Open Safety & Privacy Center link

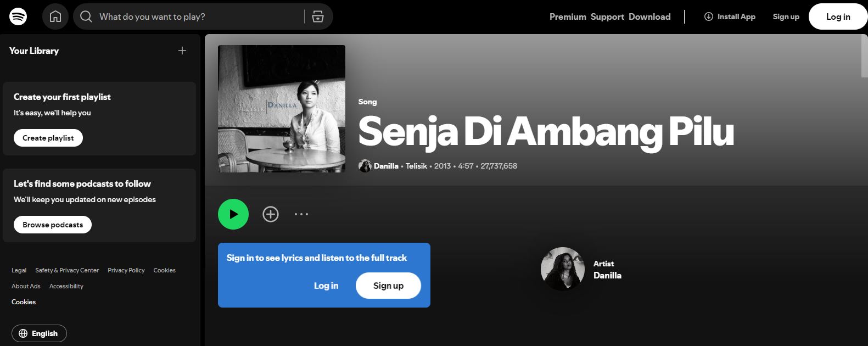[x=67, y=270]
